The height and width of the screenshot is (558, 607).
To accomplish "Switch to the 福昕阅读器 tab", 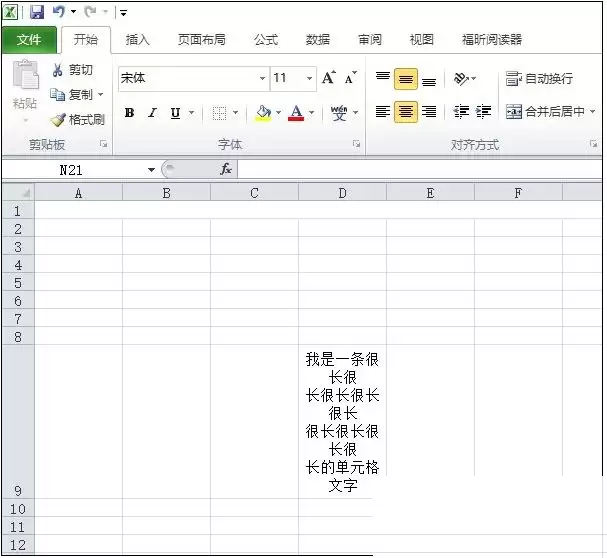I will tap(492, 39).
